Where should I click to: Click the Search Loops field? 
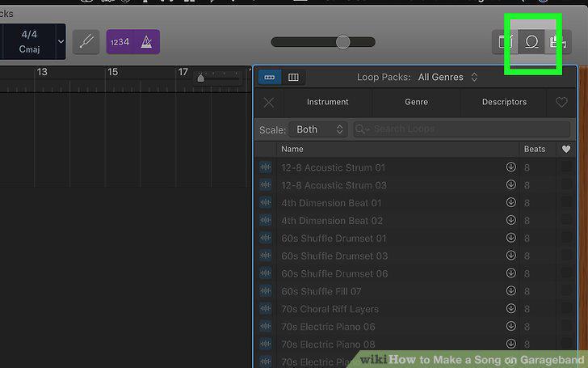click(x=462, y=129)
